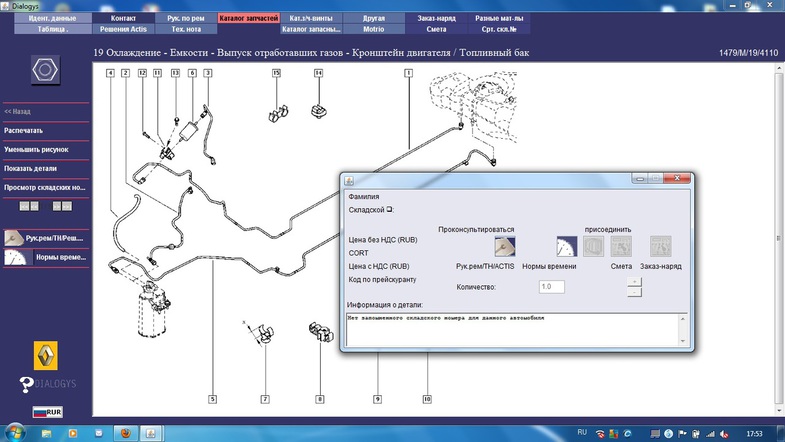The height and width of the screenshot is (442, 785).
Task: Click the Количество quantity input field
Action: tap(551, 287)
